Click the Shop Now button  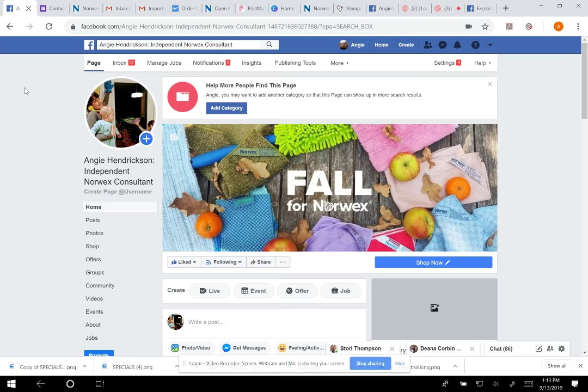433,262
